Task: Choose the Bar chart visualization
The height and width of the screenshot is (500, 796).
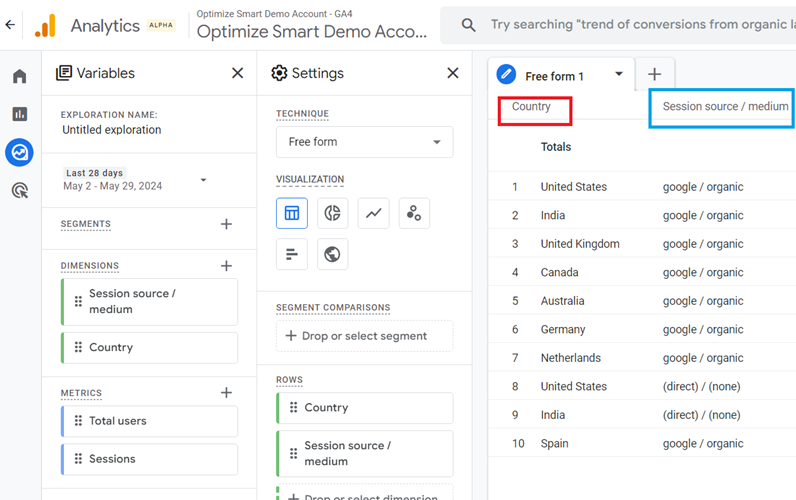Action: pyautogui.click(x=292, y=254)
